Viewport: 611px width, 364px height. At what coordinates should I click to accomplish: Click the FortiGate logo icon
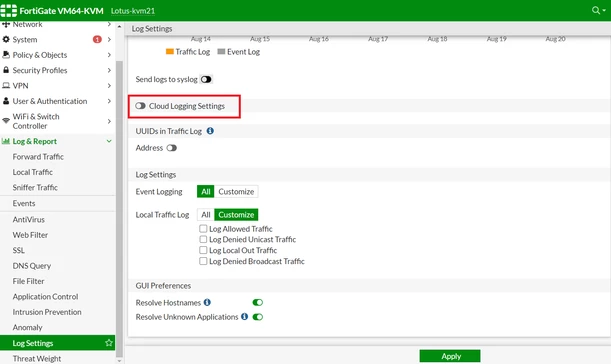(x=9, y=11)
